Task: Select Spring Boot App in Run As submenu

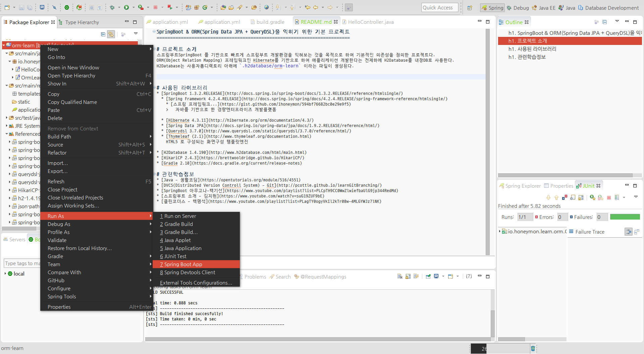Action: click(x=196, y=264)
